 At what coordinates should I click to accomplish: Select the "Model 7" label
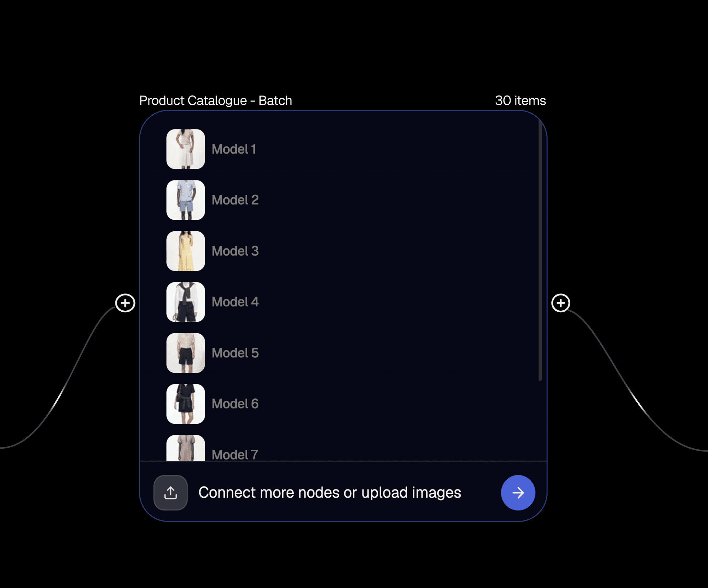click(x=235, y=455)
